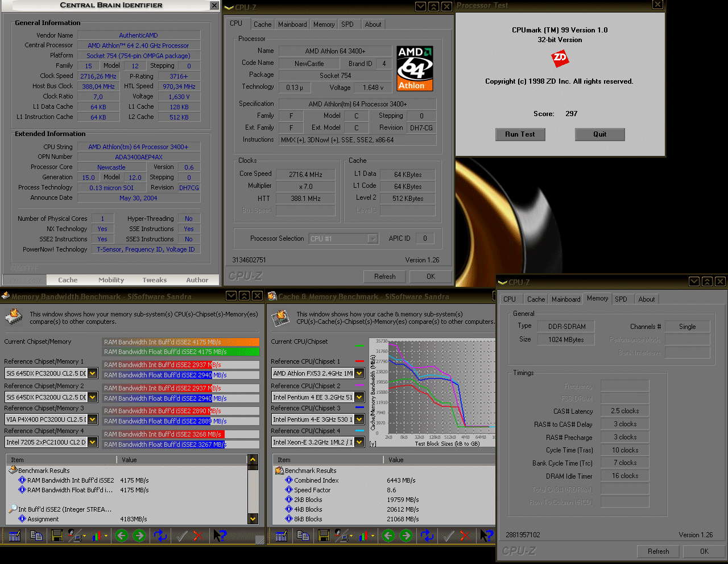Screen dimensions: 728x564
Task: Click OK in bottom-right CPU-Z window
Action: (705, 551)
